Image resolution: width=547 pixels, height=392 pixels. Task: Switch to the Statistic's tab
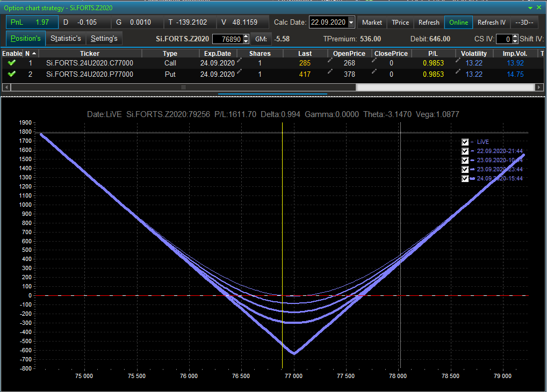pyautogui.click(x=66, y=39)
